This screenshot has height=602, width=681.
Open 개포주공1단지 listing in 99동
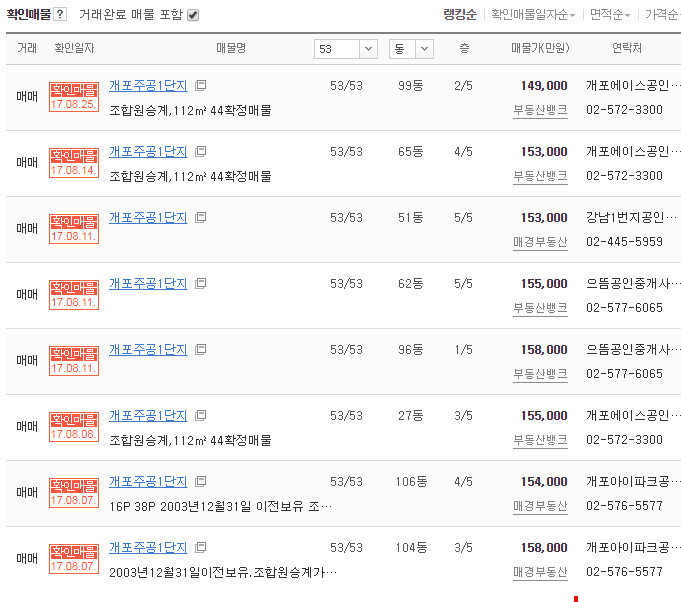pos(148,86)
